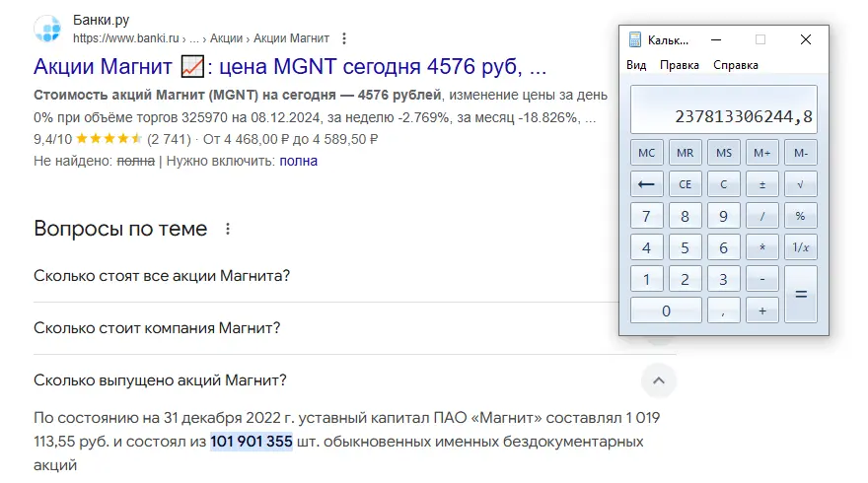Click the star rating 9,4/10 row
Image resolution: width=868 pixels, height=483 pixels.
pos(205,139)
